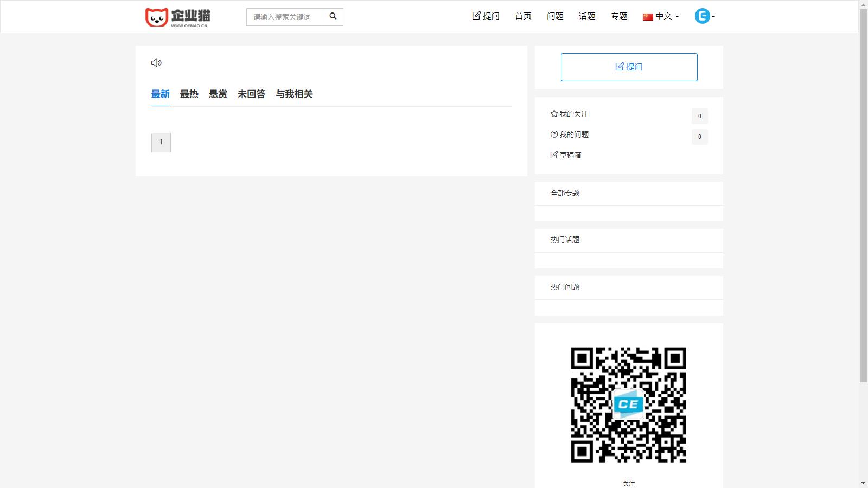The height and width of the screenshot is (488, 868).
Task: Click the search magnifier icon
Action: pos(333,16)
